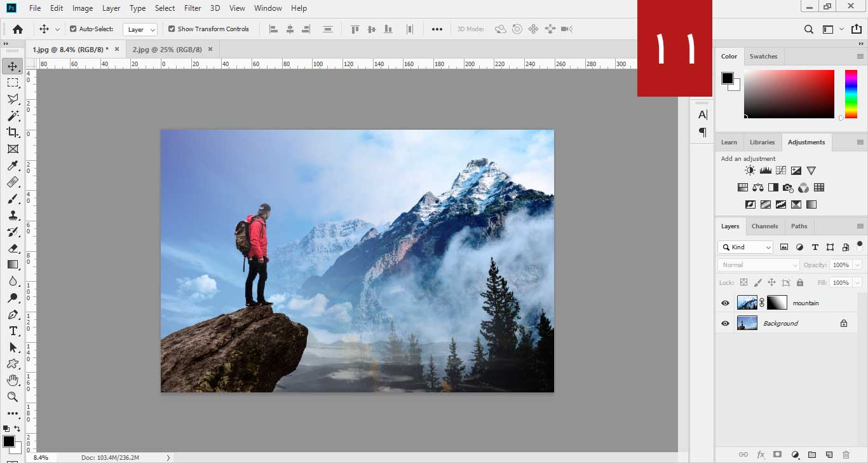Select the Hand tool
The height and width of the screenshot is (463, 868).
coord(12,380)
